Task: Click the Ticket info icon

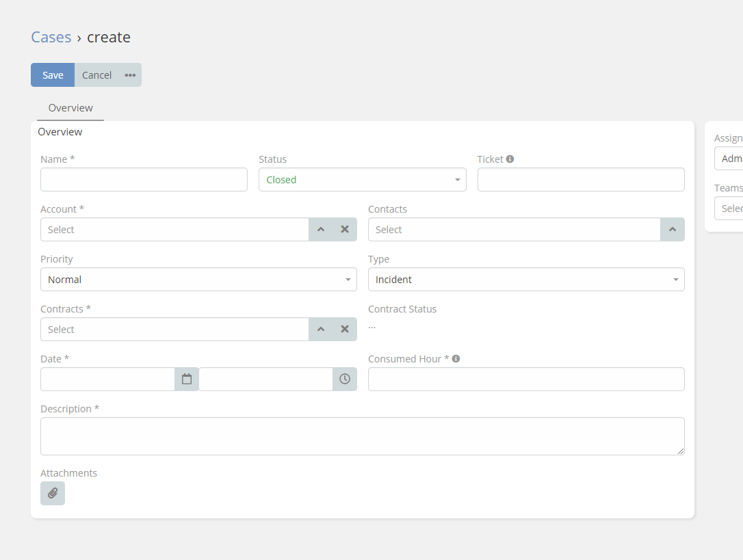Action: [x=510, y=159]
